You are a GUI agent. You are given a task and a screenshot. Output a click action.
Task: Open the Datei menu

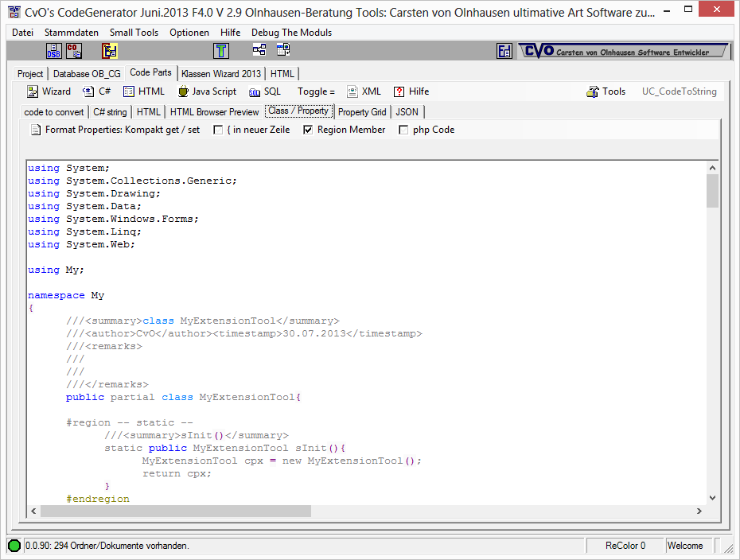click(22, 33)
